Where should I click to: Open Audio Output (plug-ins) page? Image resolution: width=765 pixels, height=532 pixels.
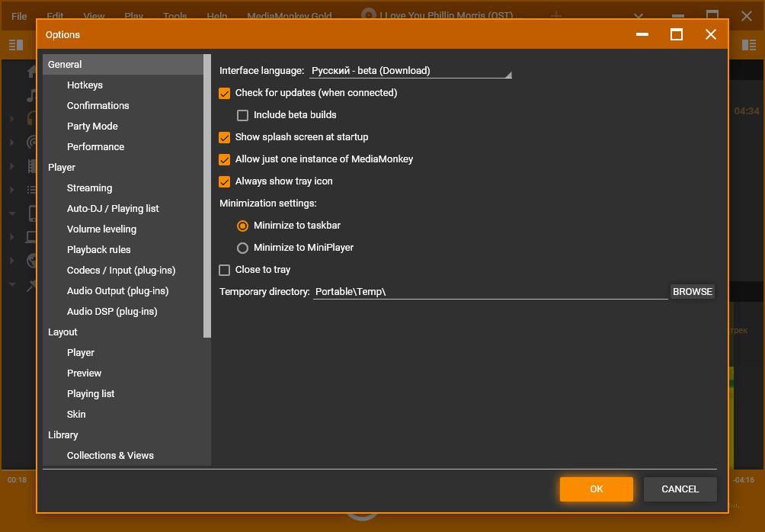coord(123,291)
